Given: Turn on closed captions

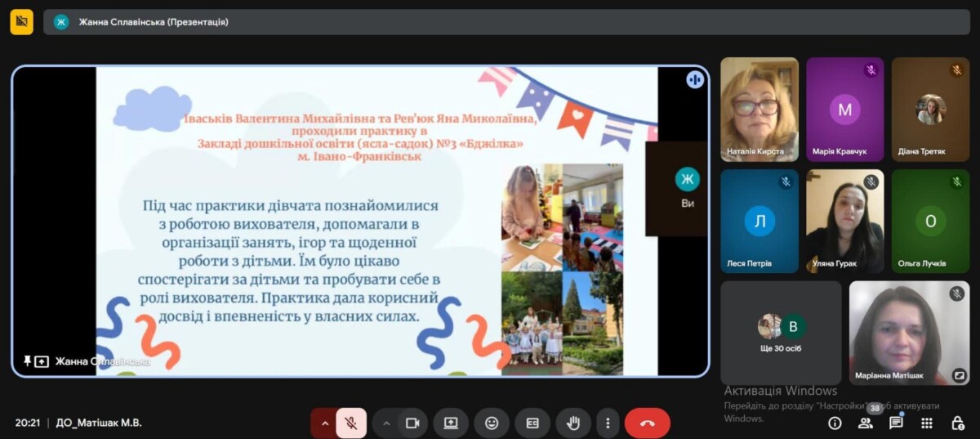Looking at the screenshot, I should [x=532, y=423].
